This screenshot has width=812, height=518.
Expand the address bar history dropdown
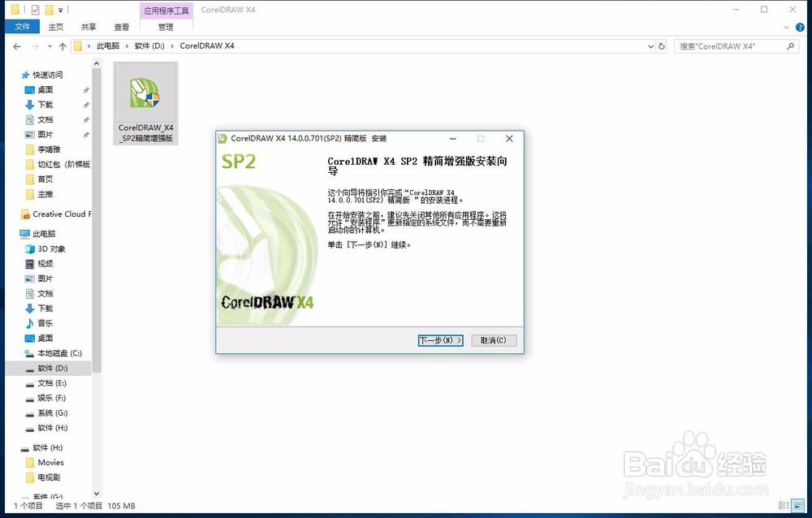(x=651, y=46)
